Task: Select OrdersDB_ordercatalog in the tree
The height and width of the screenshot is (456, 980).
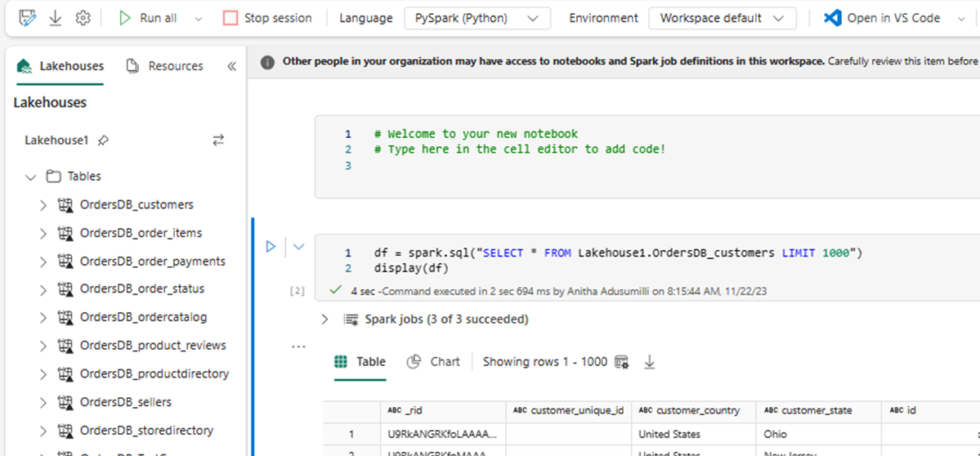Action: 144,317
